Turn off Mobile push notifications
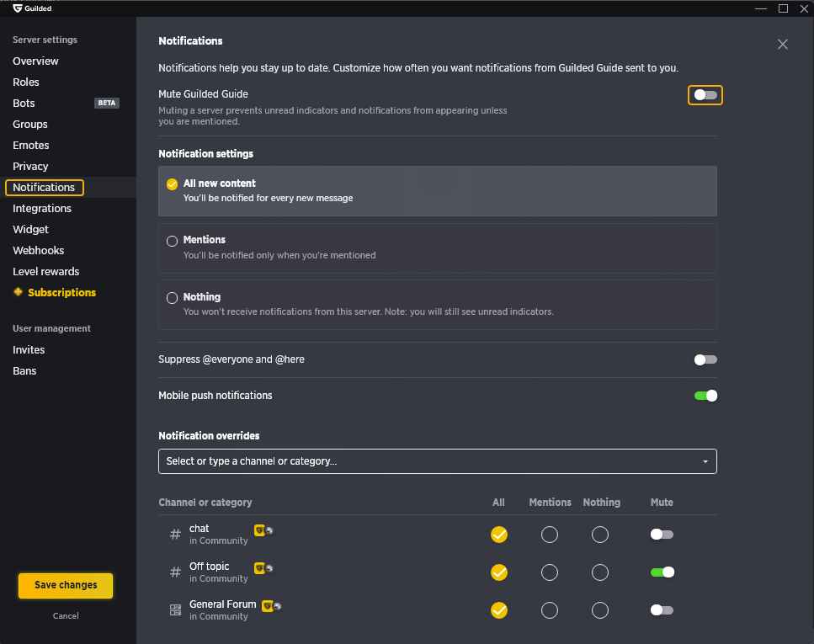 [x=705, y=396]
